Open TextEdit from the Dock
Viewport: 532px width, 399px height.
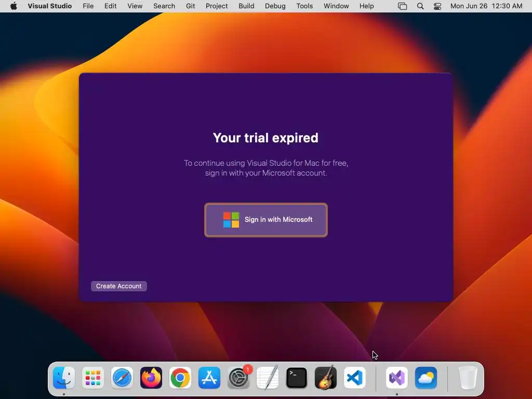pyautogui.click(x=268, y=378)
